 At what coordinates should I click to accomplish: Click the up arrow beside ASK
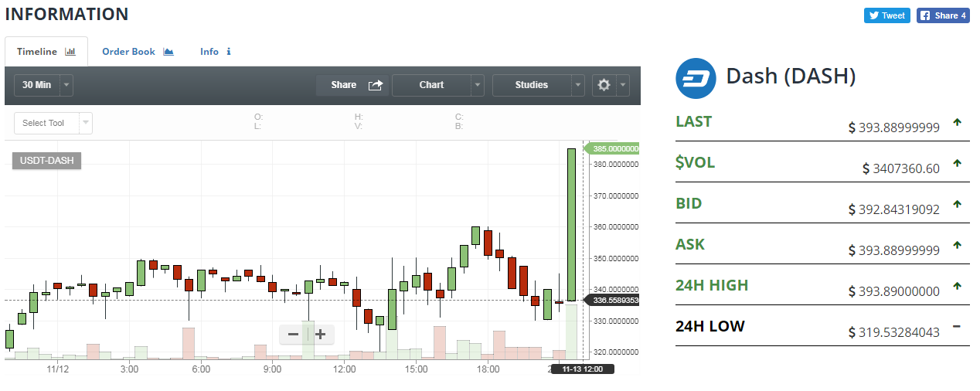click(x=957, y=245)
